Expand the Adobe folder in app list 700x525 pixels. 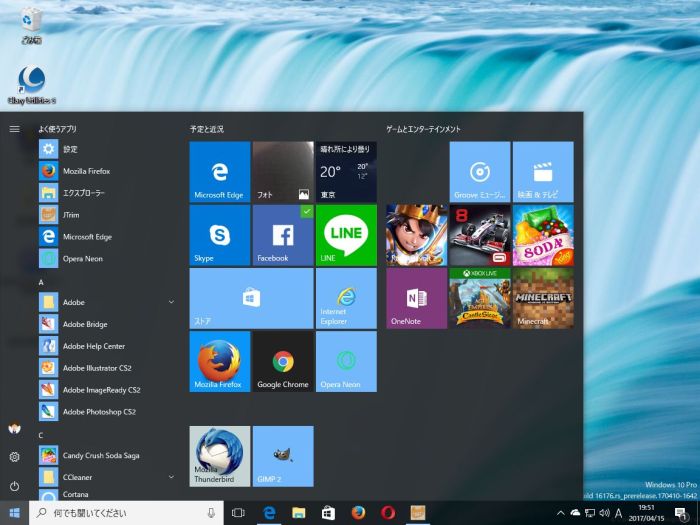pyautogui.click(x=171, y=302)
